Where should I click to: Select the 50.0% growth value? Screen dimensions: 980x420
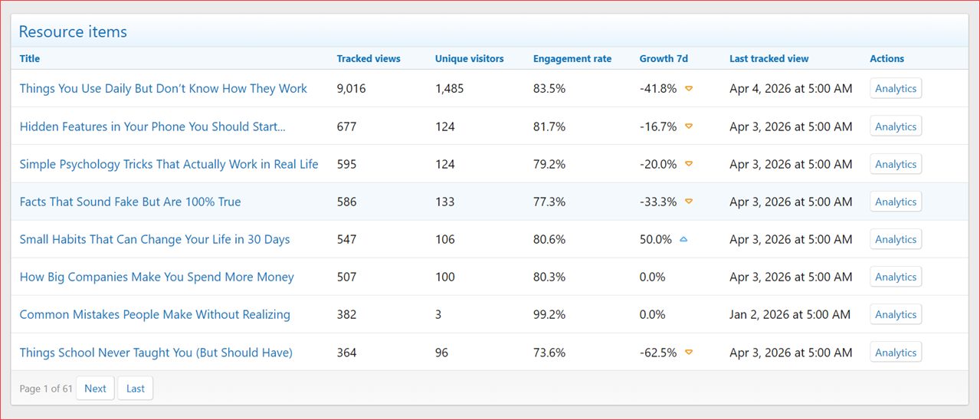click(656, 239)
